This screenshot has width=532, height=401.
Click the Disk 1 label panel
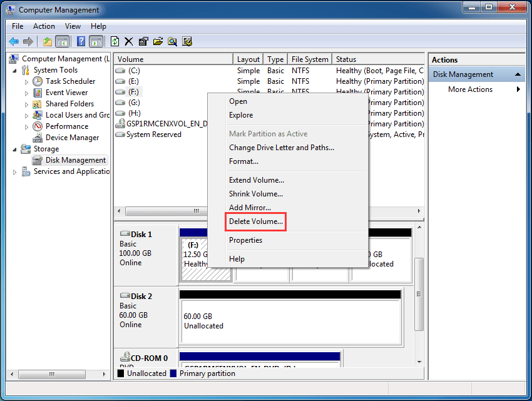pyautogui.click(x=146, y=255)
